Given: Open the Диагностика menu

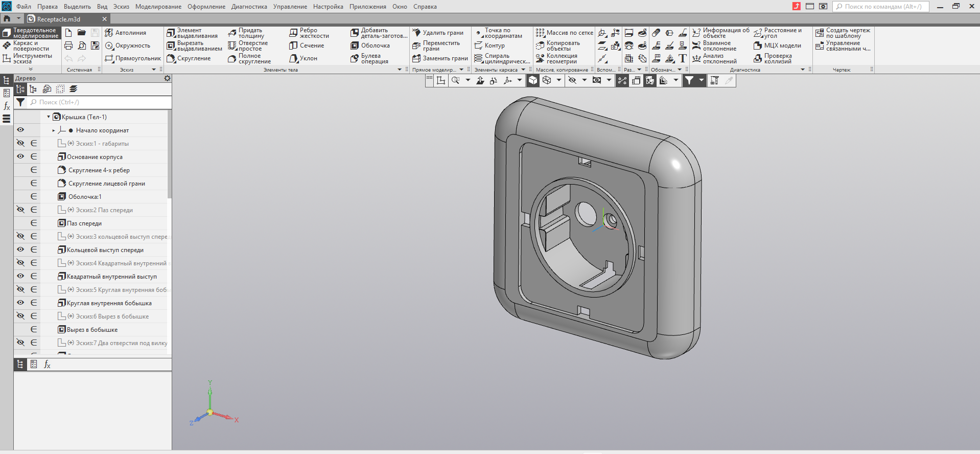Looking at the screenshot, I should (249, 7).
